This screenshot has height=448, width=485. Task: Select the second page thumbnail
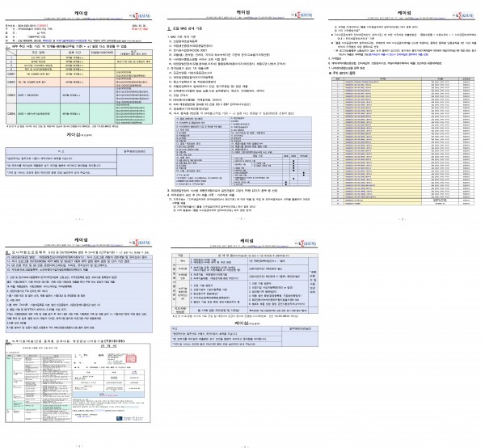pyautogui.click(x=242, y=113)
